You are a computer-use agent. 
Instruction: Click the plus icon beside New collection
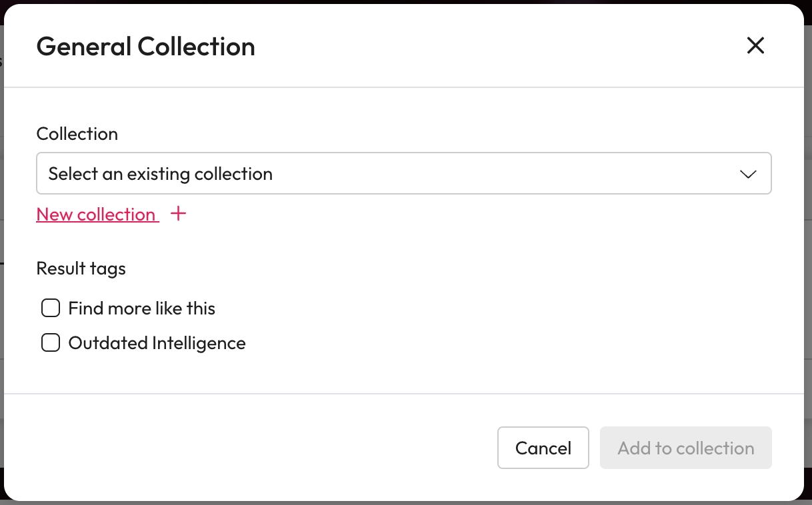tap(178, 214)
